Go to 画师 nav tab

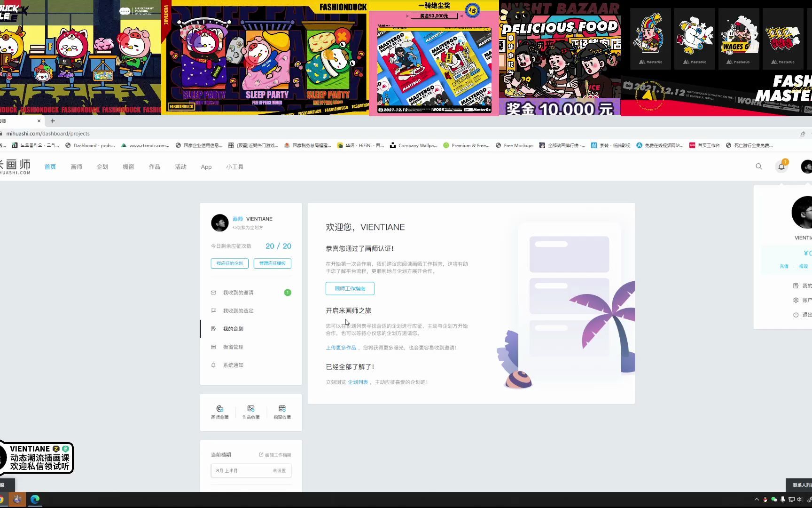(x=76, y=167)
